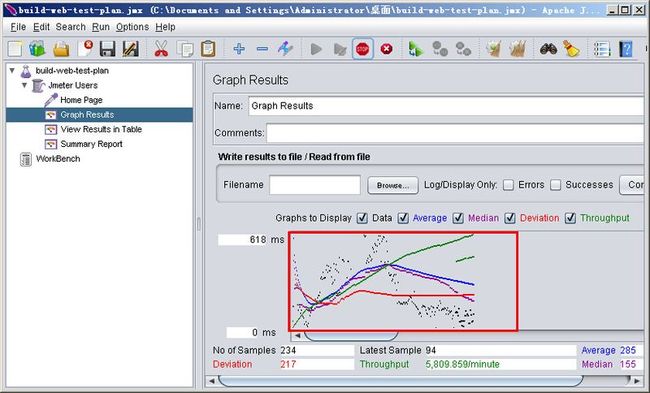650x393 pixels.
Task: Click the Save As icon with pencil
Action: pyautogui.click(x=131, y=49)
